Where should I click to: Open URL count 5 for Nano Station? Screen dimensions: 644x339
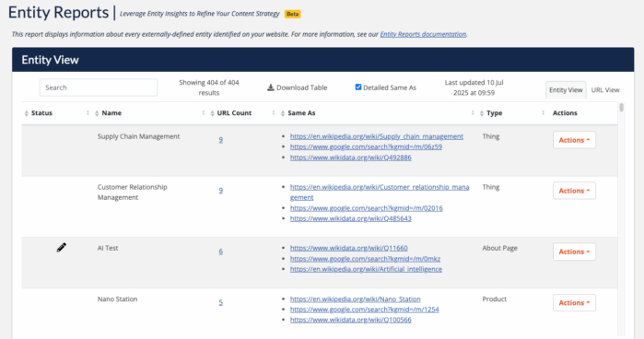(220, 302)
